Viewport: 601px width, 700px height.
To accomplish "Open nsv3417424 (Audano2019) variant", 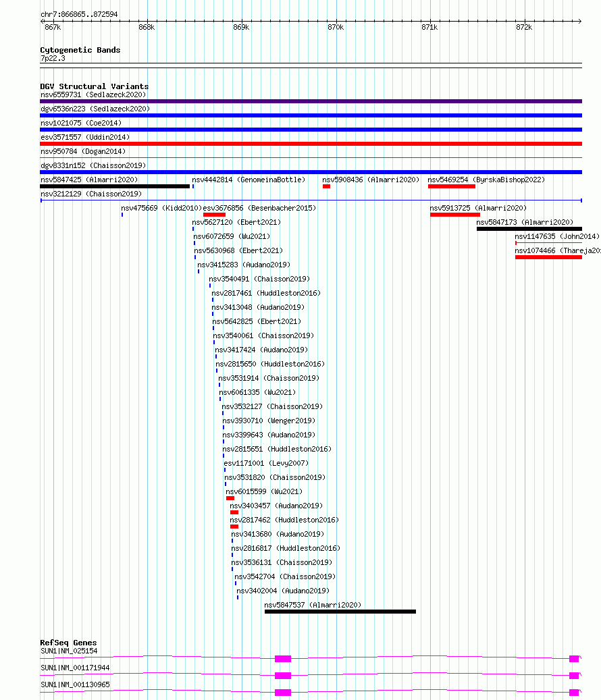I will 261,350.
